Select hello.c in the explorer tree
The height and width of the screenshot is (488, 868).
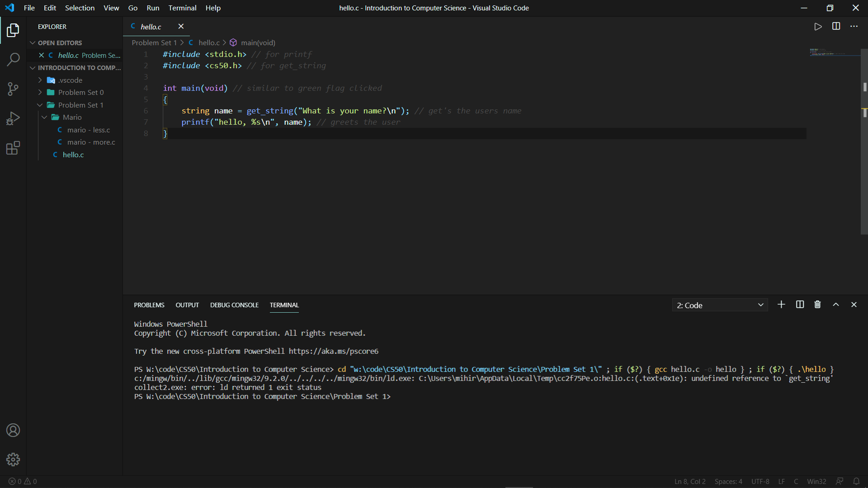[x=73, y=155]
